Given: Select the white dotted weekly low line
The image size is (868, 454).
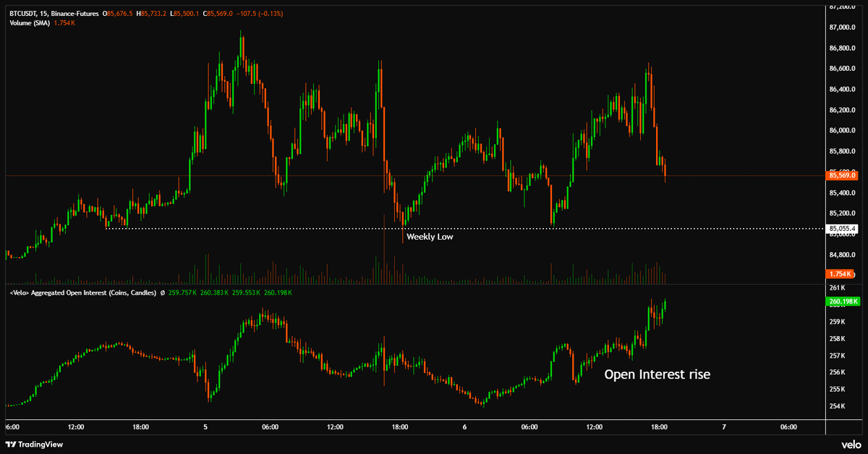Looking at the screenshot, I should [464, 229].
